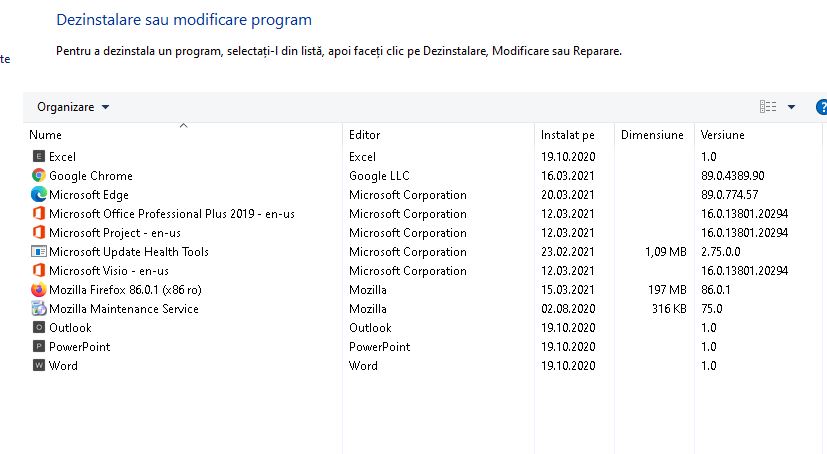Click the Mozilla Firefox icon
The height and width of the screenshot is (454, 827).
click(x=39, y=289)
